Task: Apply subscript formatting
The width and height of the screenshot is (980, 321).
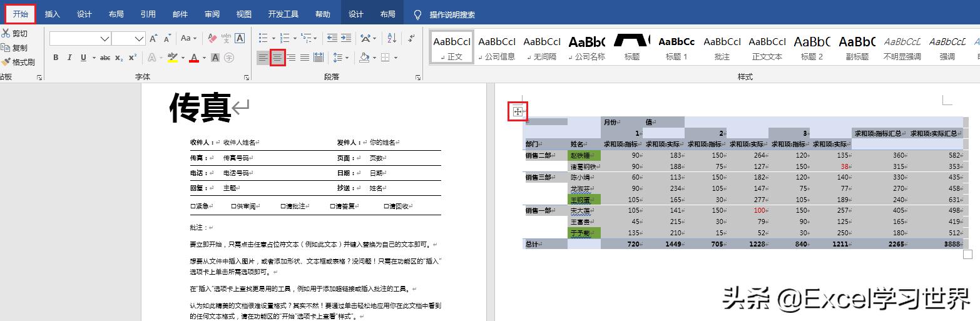Action: (119, 58)
